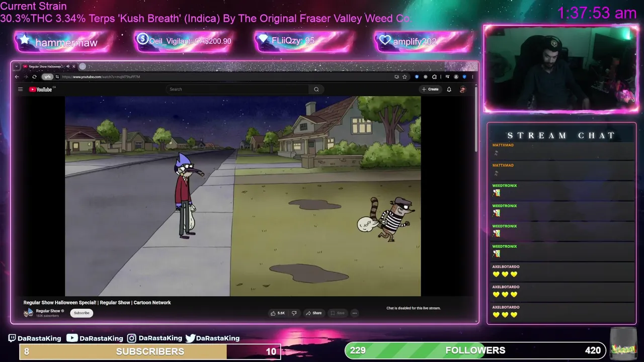Bookmark this page with the star icon

(405, 77)
